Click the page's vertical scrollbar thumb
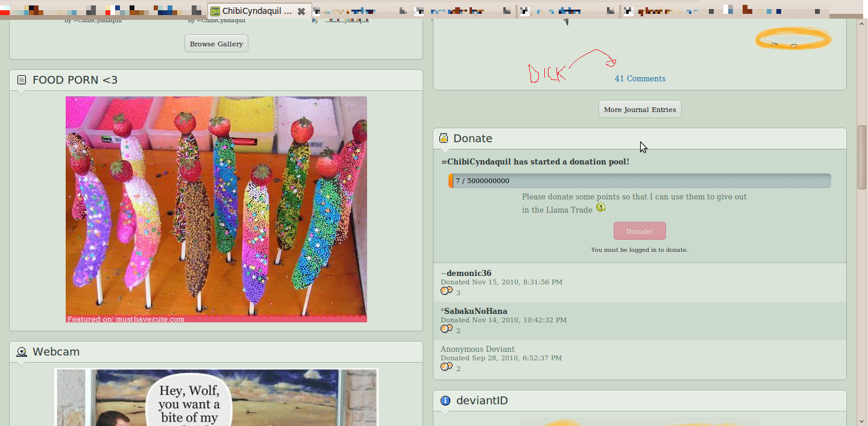The image size is (868, 426). point(862,157)
